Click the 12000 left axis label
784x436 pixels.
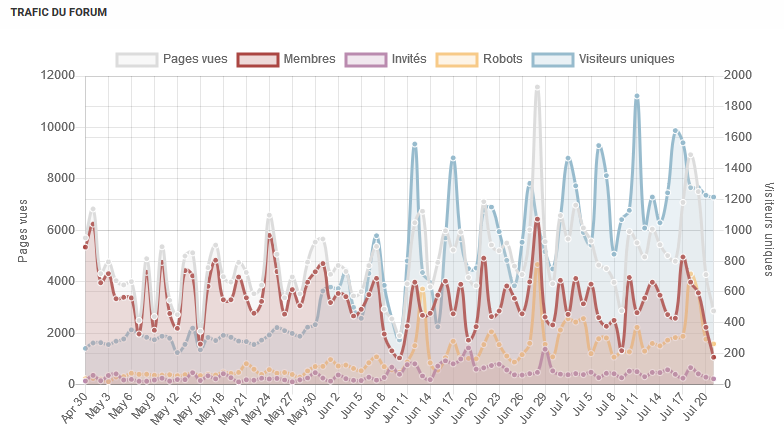(x=58, y=75)
